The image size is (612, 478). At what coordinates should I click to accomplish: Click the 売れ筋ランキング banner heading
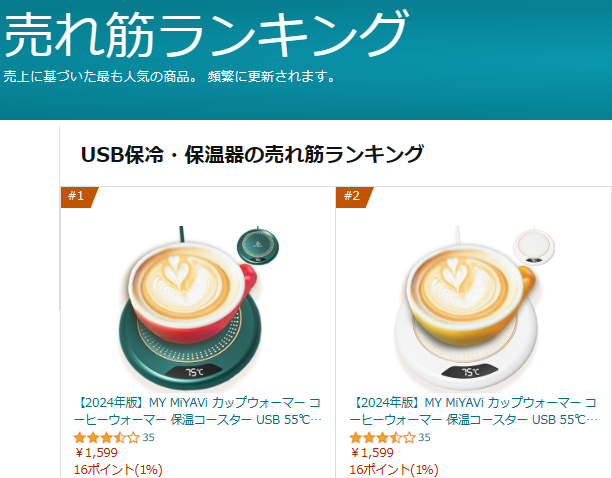click(x=205, y=34)
